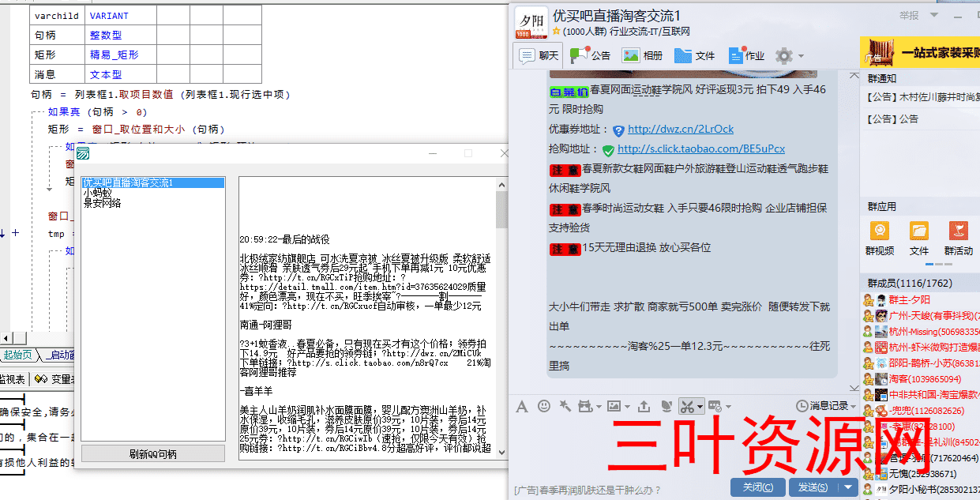Click the upload file arrow icon
Image resolution: width=980 pixels, height=500 pixels.
[644, 406]
